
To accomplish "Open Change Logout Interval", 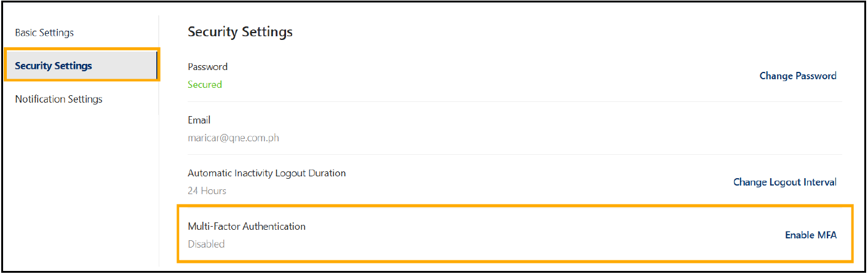I will [784, 182].
